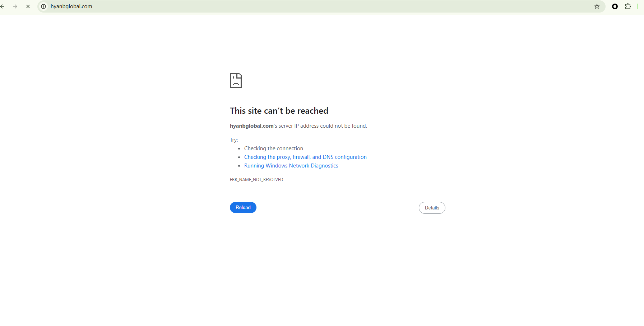Click the "This site can't be reached" heading
Image resolution: width=644 pixels, height=326 pixels.
click(x=279, y=111)
